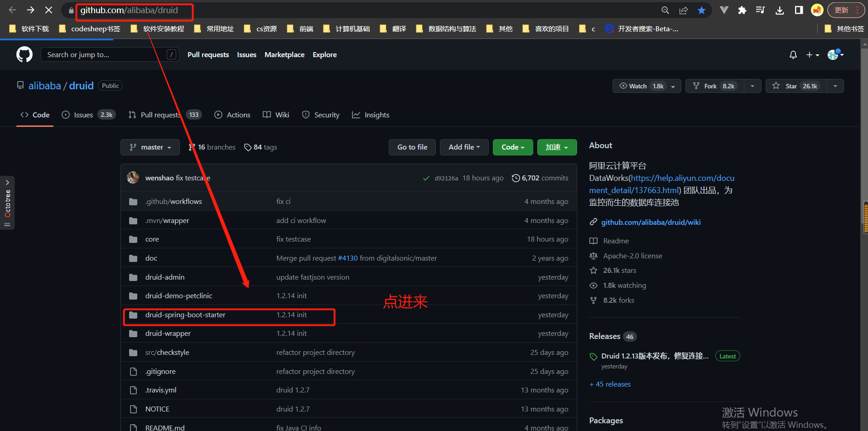868x431 pixels.
Task: Click the browser forward arrow
Action: pos(30,10)
